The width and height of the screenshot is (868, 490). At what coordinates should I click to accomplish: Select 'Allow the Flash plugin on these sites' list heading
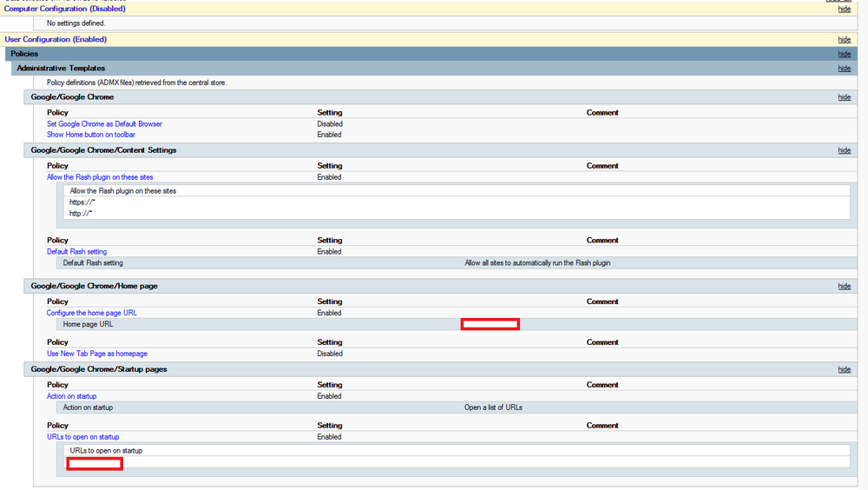(123, 191)
